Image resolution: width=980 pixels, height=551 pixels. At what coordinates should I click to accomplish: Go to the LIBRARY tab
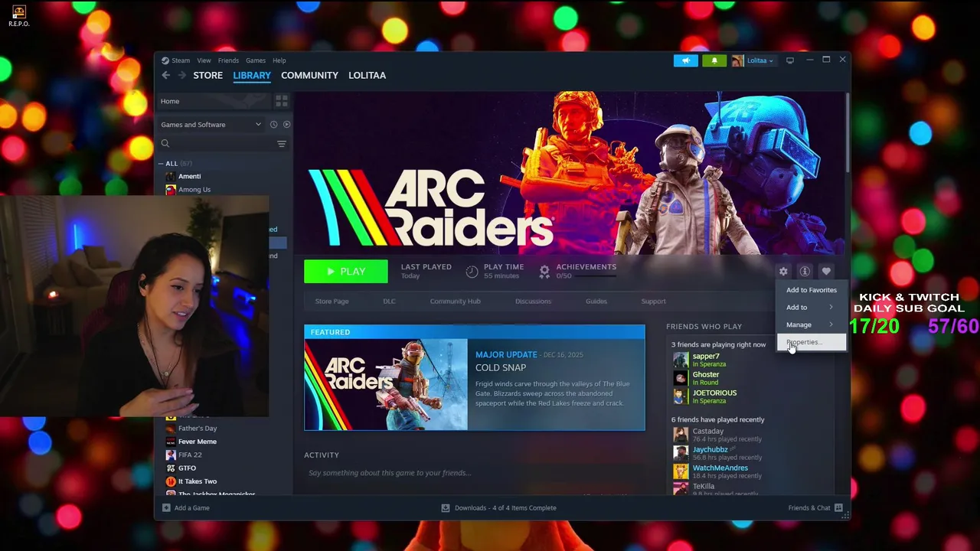point(252,75)
